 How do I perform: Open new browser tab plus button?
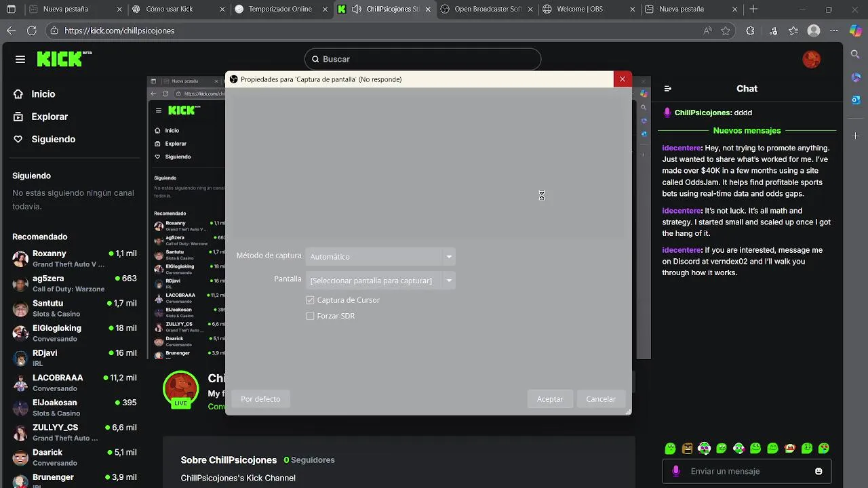(753, 9)
